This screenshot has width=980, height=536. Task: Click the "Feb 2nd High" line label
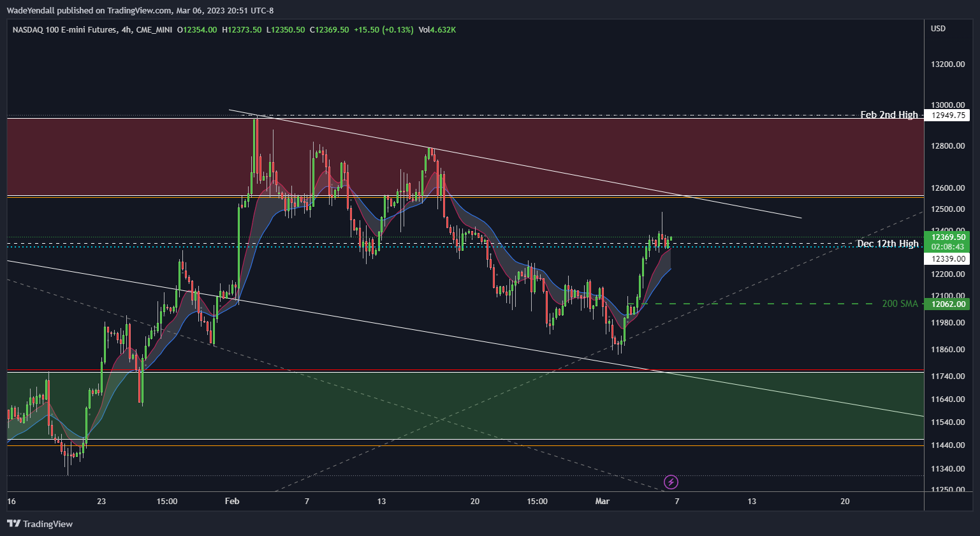click(889, 115)
